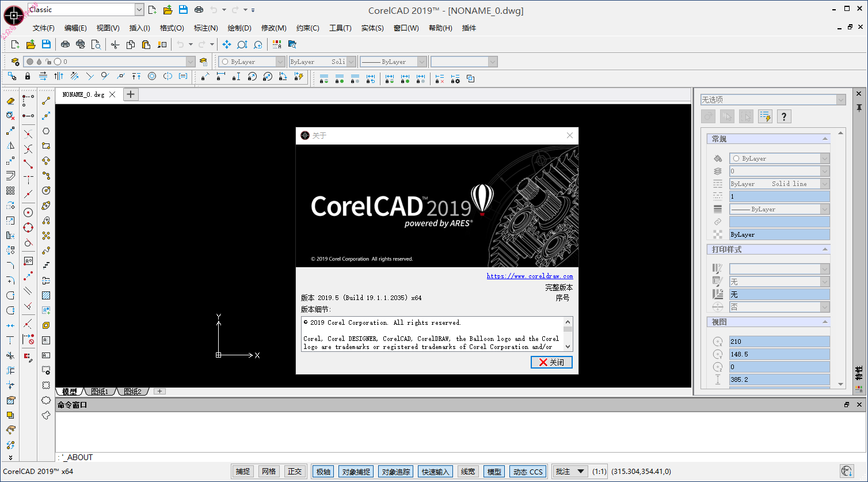The width and height of the screenshot is (868, 482).
Task: Select the red circle center snap tool
Action: (x=28, y=212)
